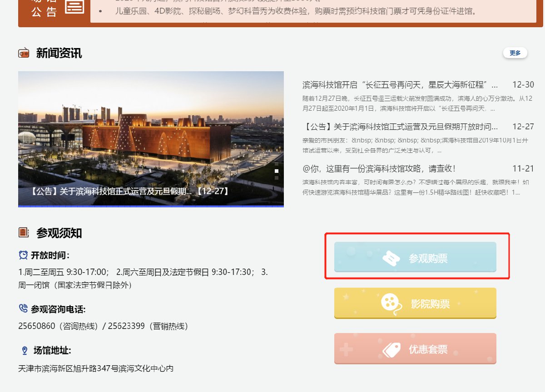
Task: Open 参观购票 visit ticket purchase
Action: tap(415, 257)
